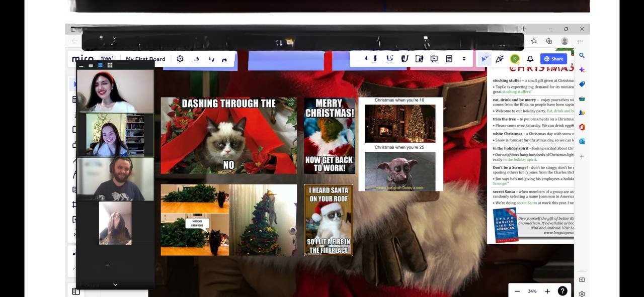Toggle the cursor tracking arrow button
Screen dimensions: 644x297
click(x=485, y=59)
